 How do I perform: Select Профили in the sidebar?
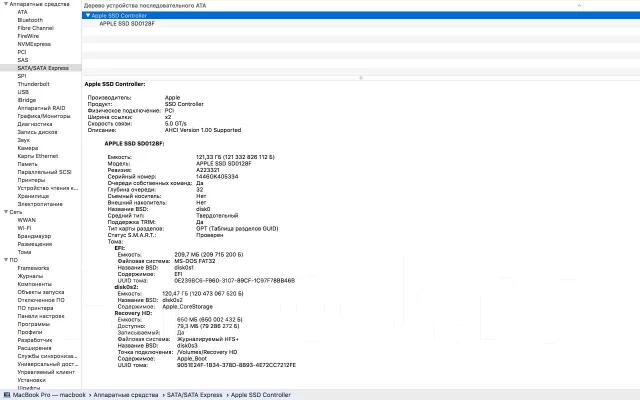[x=30, y=332]
